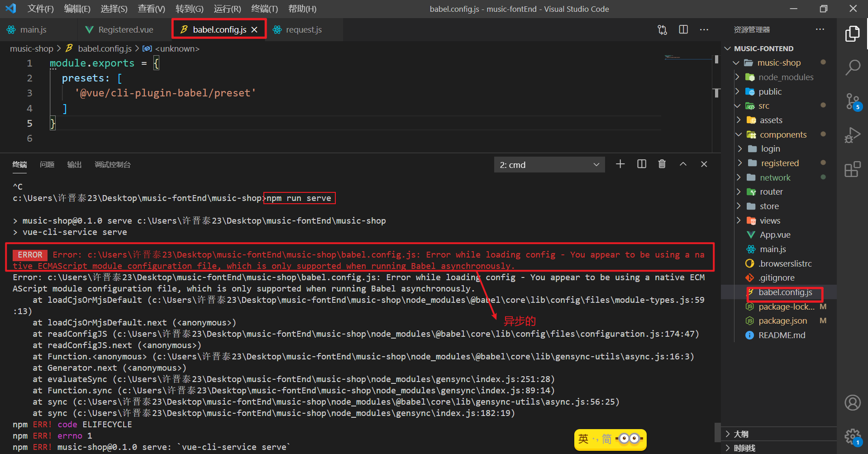Image resolution: width=868 pixels, height=454 pixels.
Task: Open the diff view via Open Changes icon
Action: tap(662, 29)
